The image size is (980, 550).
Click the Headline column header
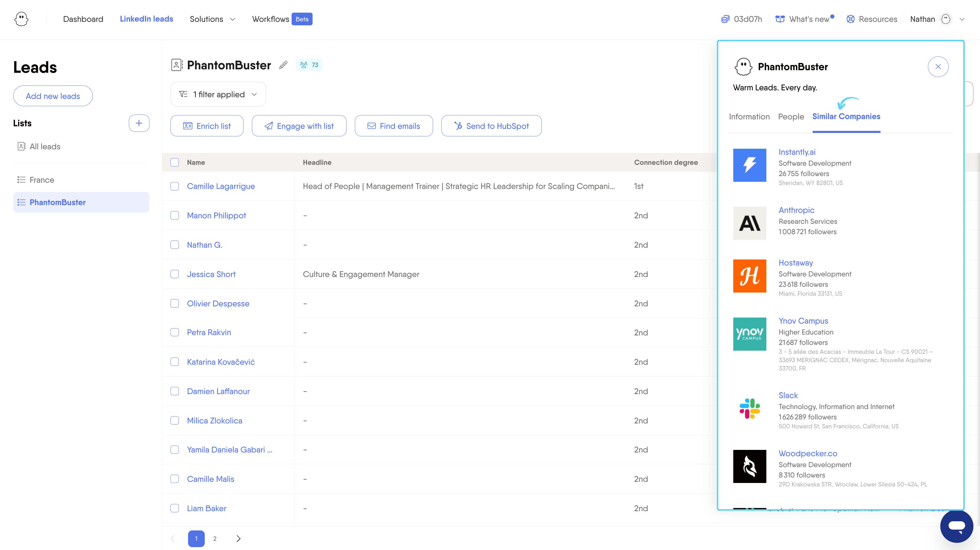pos(317,163)
